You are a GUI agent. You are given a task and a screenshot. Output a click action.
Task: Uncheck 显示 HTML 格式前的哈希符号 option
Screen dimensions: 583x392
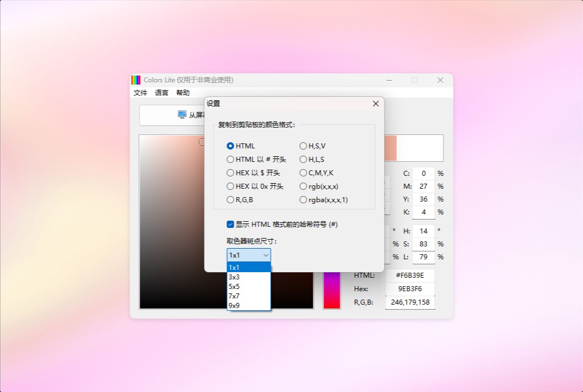(230, 224)
